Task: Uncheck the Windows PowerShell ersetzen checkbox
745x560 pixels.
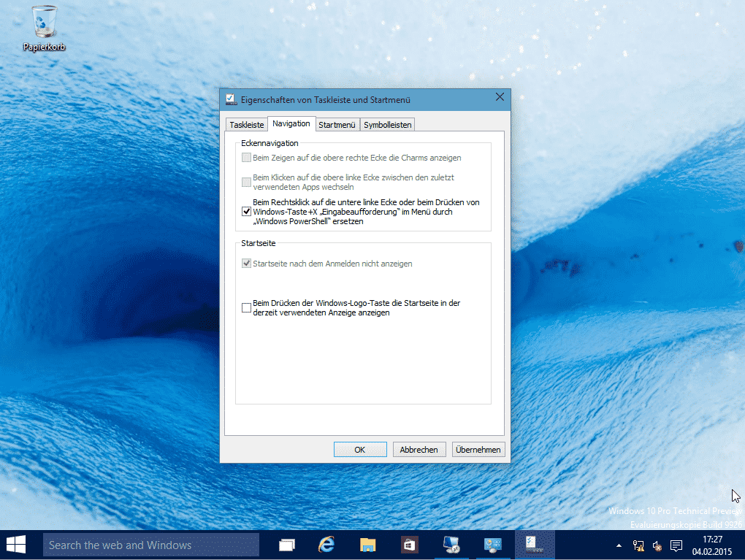Action: pos(246,211)
